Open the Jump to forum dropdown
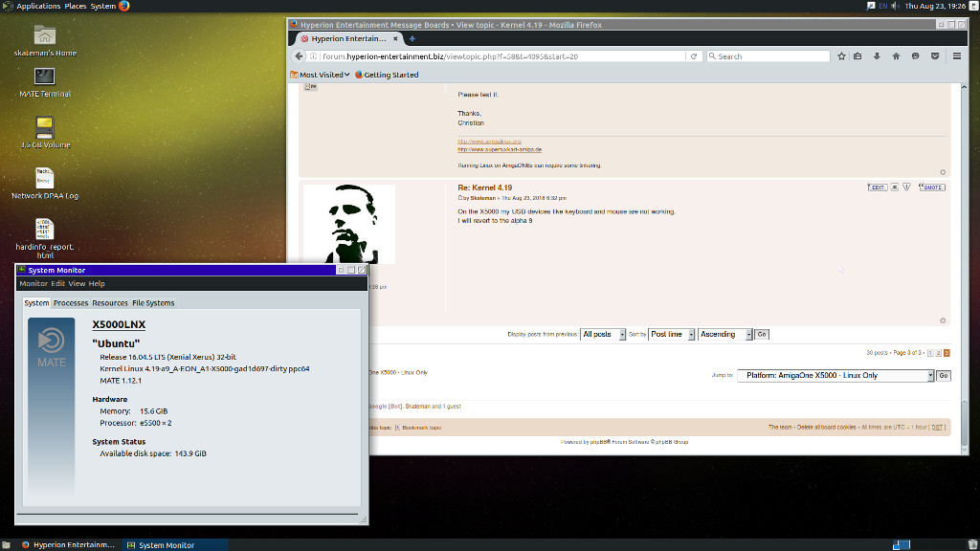Screen dimensions: 980x551 click(835, 375)
